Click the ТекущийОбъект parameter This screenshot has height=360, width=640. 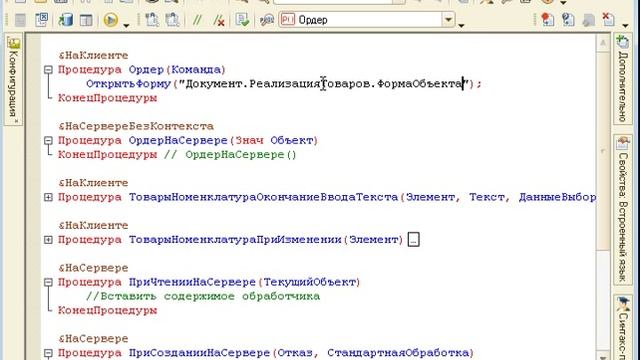[x=309, y=282]
